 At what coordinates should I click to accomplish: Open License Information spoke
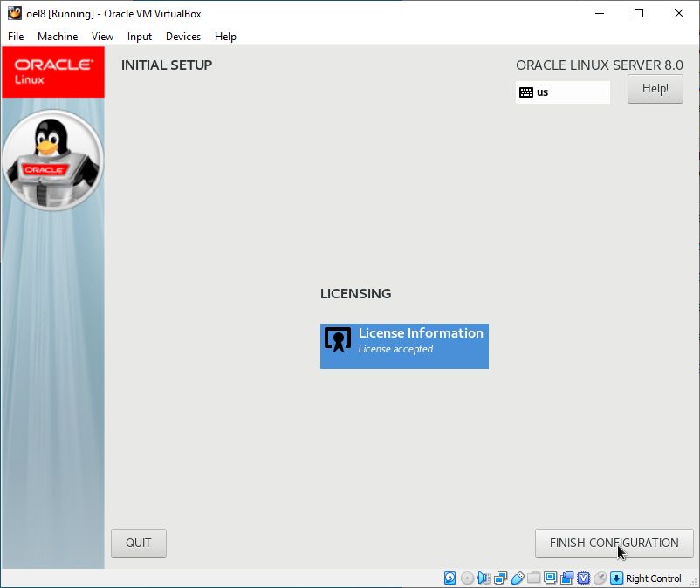pos(404,346)
